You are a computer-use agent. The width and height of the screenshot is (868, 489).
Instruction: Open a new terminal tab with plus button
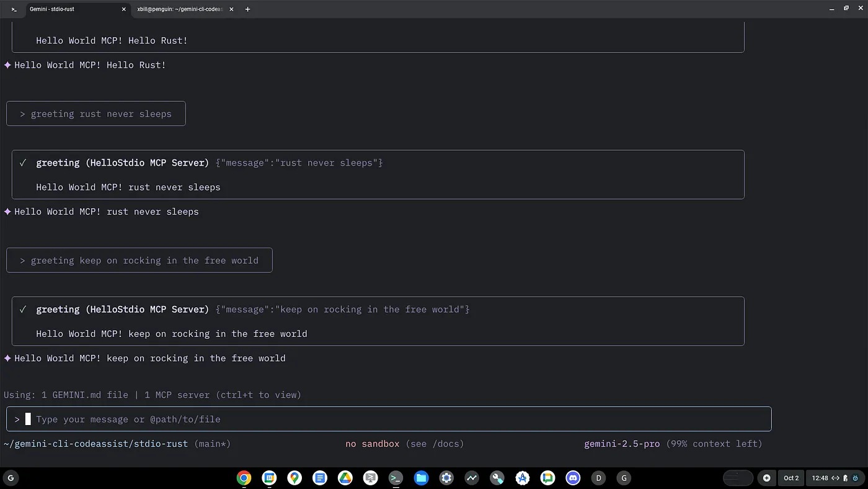(x=247, y=9)
